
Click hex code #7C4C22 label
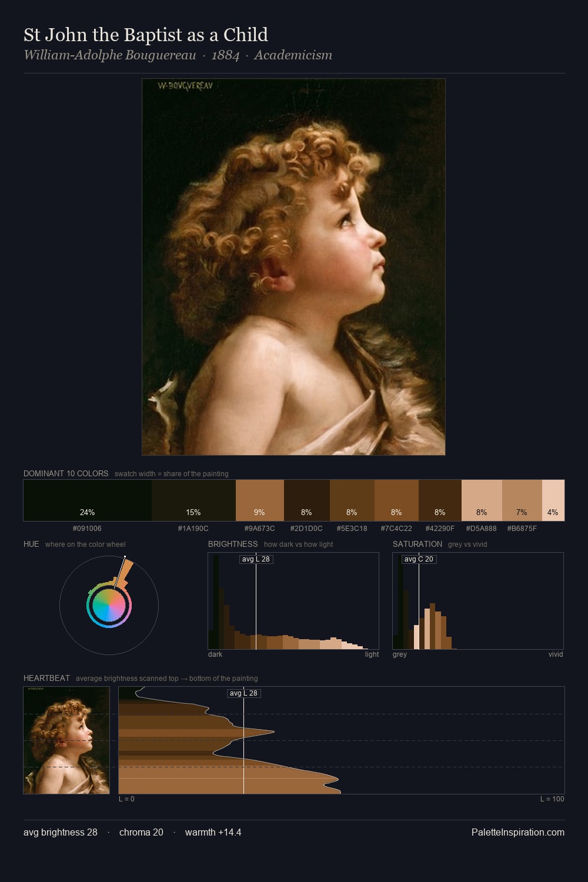[x=396, y=529]
